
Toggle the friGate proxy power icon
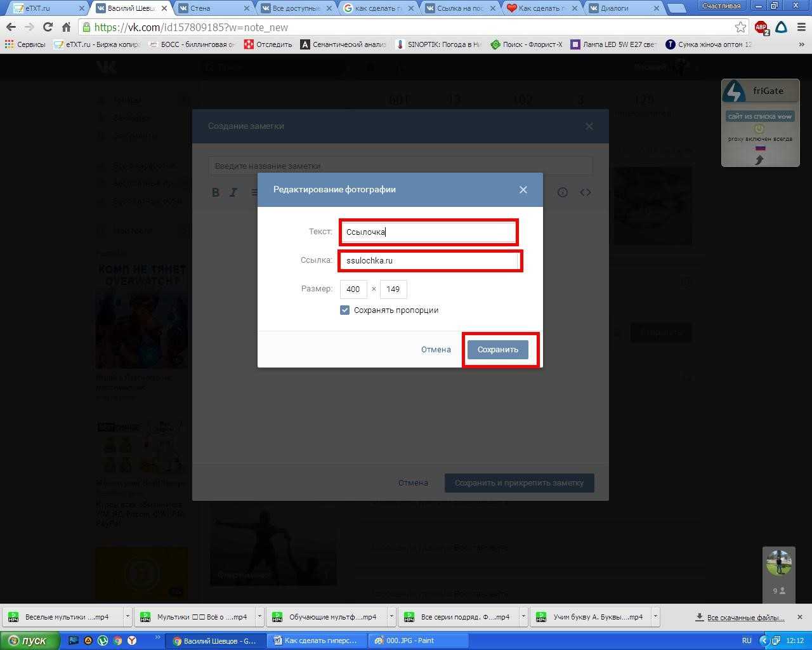[759, 129]
